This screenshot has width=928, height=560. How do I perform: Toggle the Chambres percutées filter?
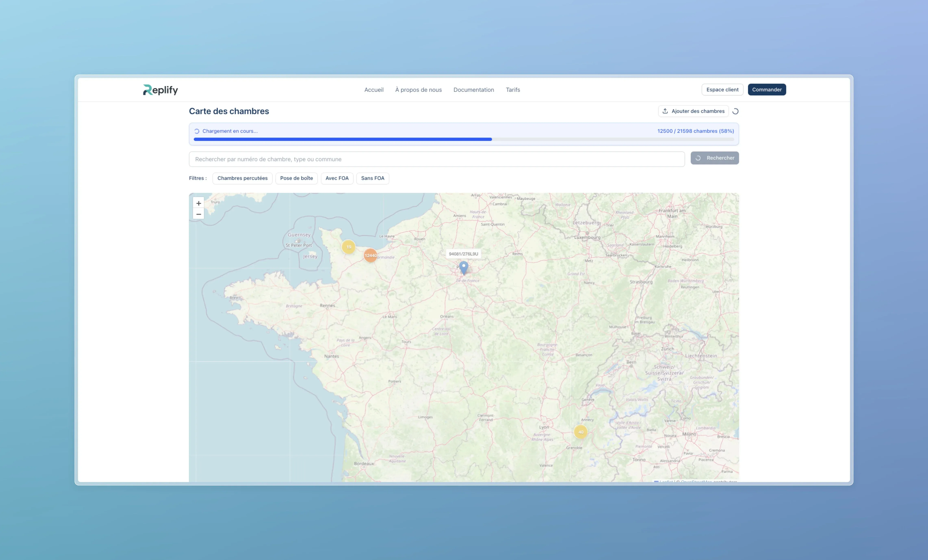coord(242,178)
